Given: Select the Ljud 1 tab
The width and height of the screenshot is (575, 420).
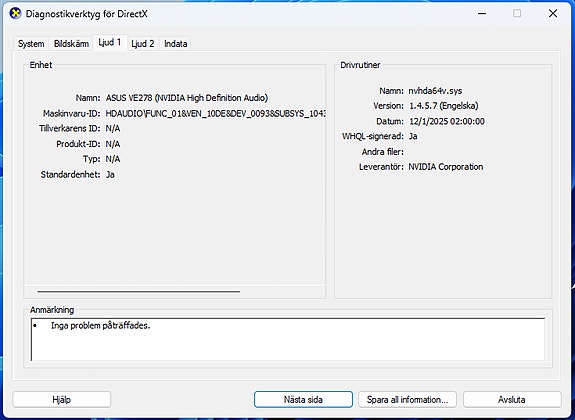Looking at the screenshot, I should (110, 43).
